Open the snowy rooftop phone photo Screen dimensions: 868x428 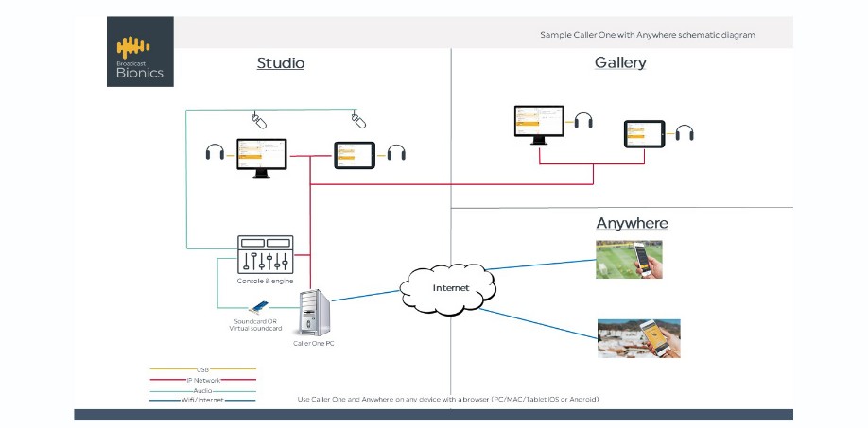coord(639,338)
